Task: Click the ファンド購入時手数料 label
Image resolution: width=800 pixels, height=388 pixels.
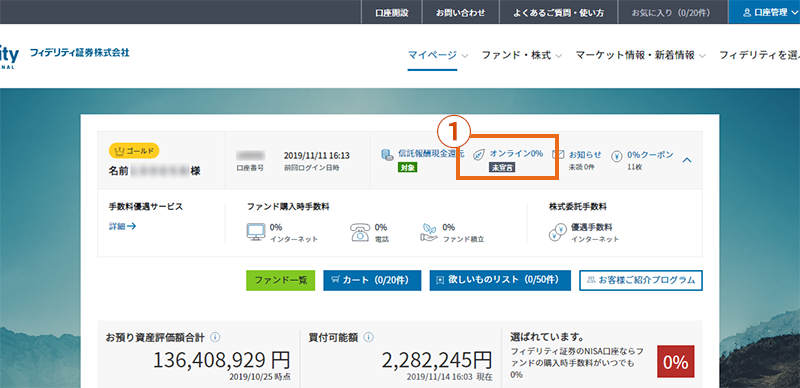Action: coord(288,207)
